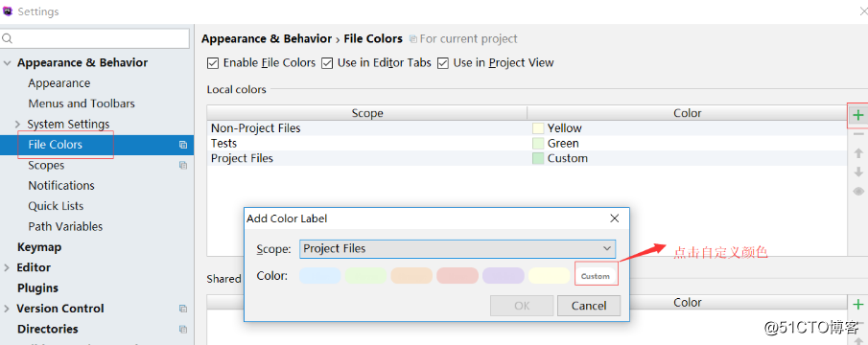Click the remove (minus) icon for local colors
Viewport: 868px width, 345px height.
[x=858, y=134]
